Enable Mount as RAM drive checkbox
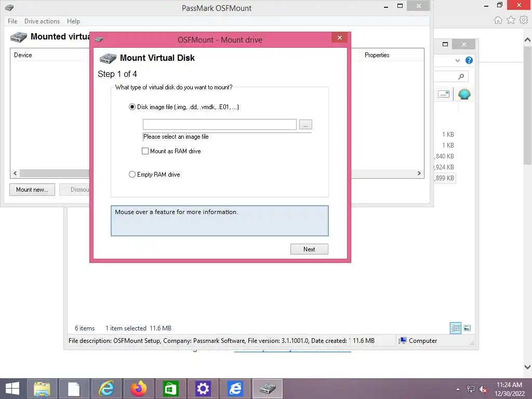The image size is (532, 399). coord(145,151)
